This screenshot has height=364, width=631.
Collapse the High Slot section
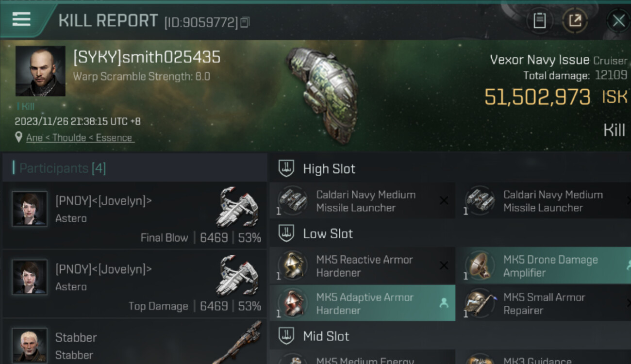pyautogui.click(x=286, y=169)
